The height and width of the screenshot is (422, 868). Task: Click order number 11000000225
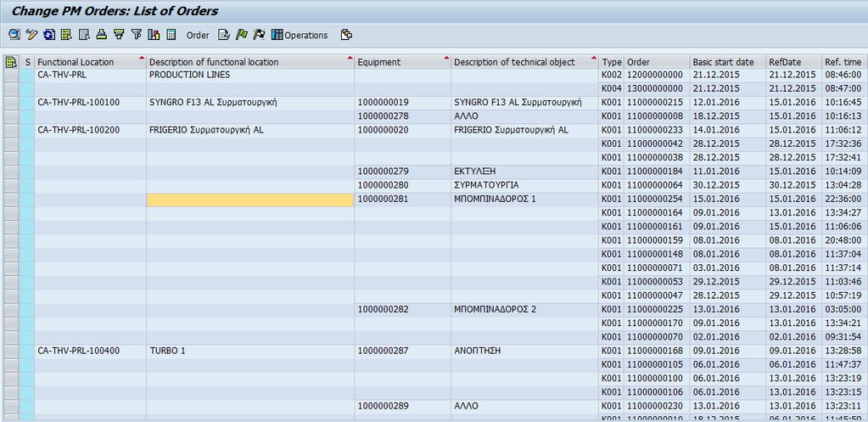pyautogui.click(x=655, y=310)
